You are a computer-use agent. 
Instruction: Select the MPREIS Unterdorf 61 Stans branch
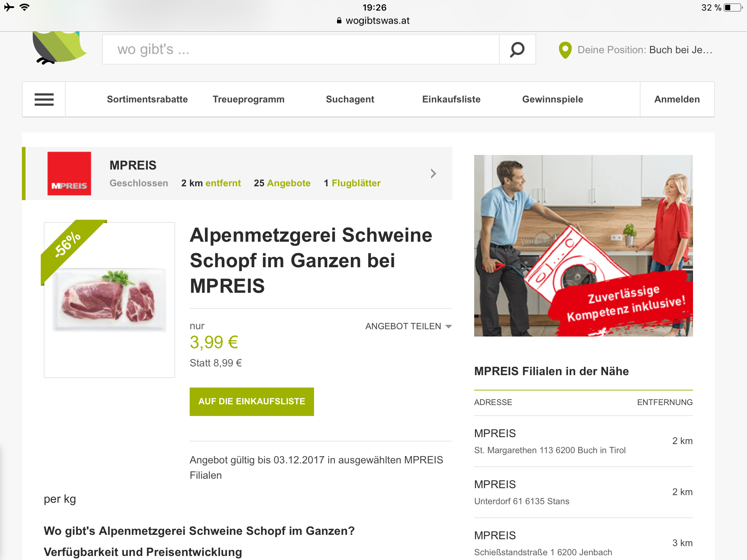(583, 492)
